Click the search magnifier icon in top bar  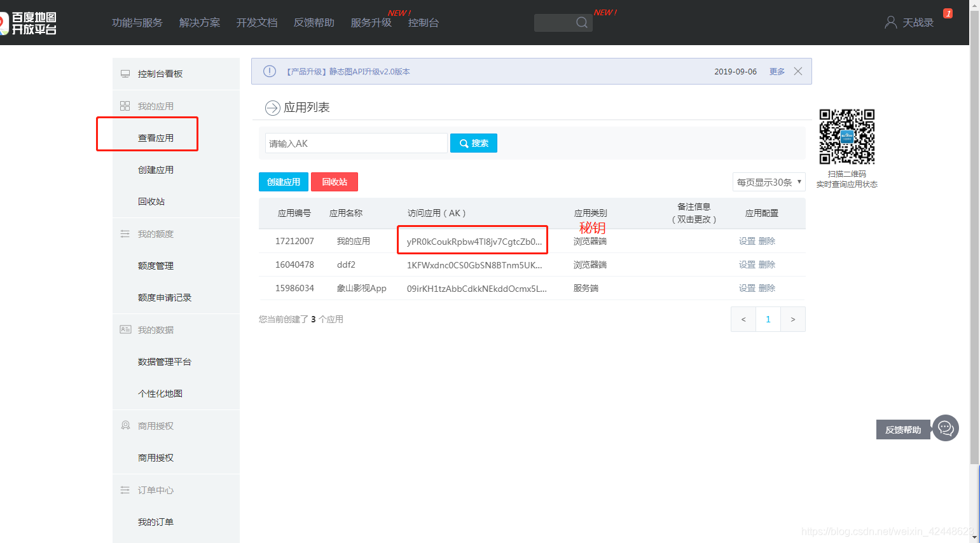tap(582, 23)
